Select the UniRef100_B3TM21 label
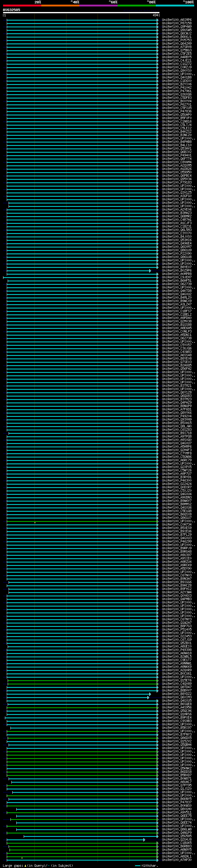This screenshot has height=868, width=197. (x=176, y=386)
